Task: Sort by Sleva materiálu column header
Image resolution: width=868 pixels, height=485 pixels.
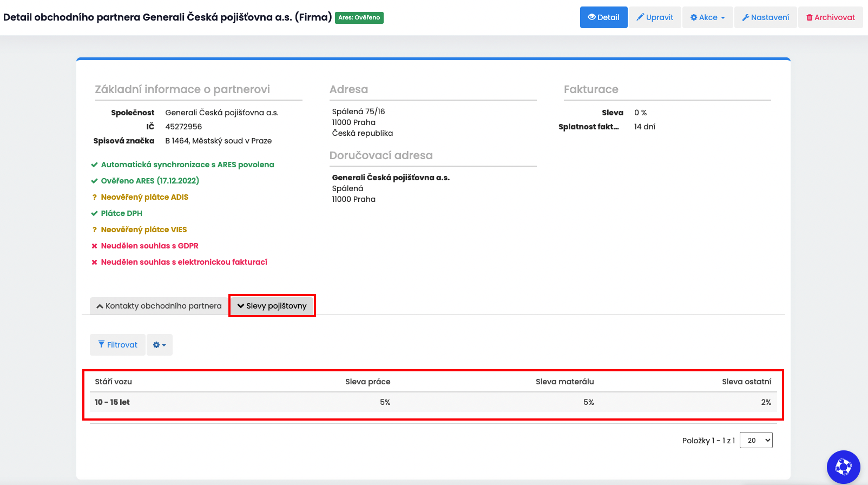Action: click(x=564, y=382)
